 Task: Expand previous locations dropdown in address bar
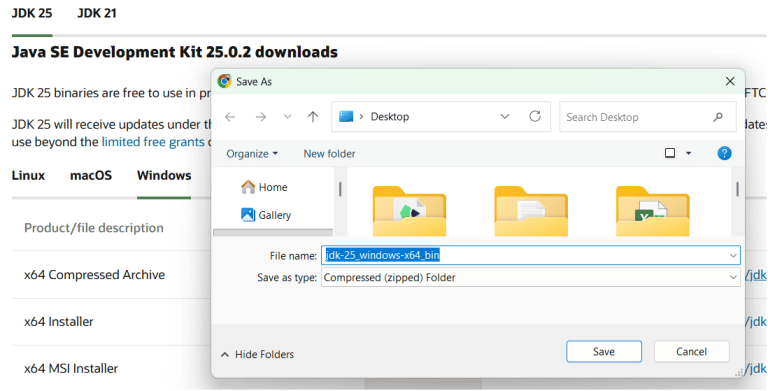point(504,117)
